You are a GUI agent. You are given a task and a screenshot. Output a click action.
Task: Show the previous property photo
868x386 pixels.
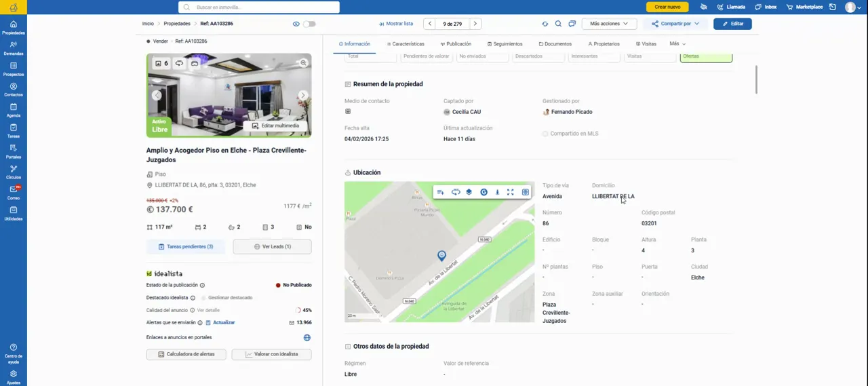156,96
